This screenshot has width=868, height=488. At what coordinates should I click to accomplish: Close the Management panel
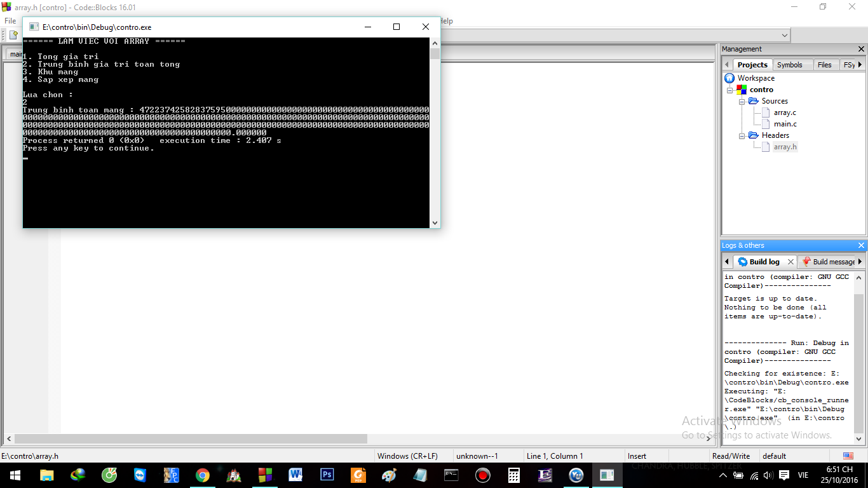[x=862, y=49]
